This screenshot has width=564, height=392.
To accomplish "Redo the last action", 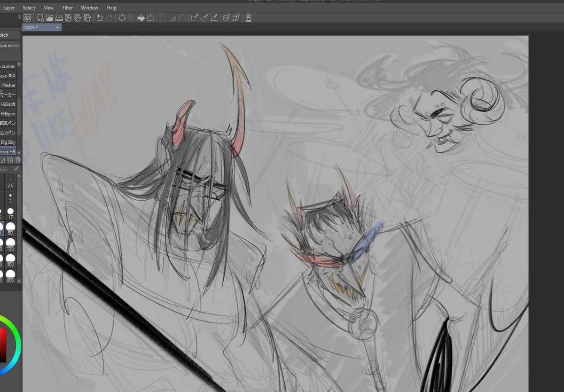I will pyautogui.click(x=110, y=17).
